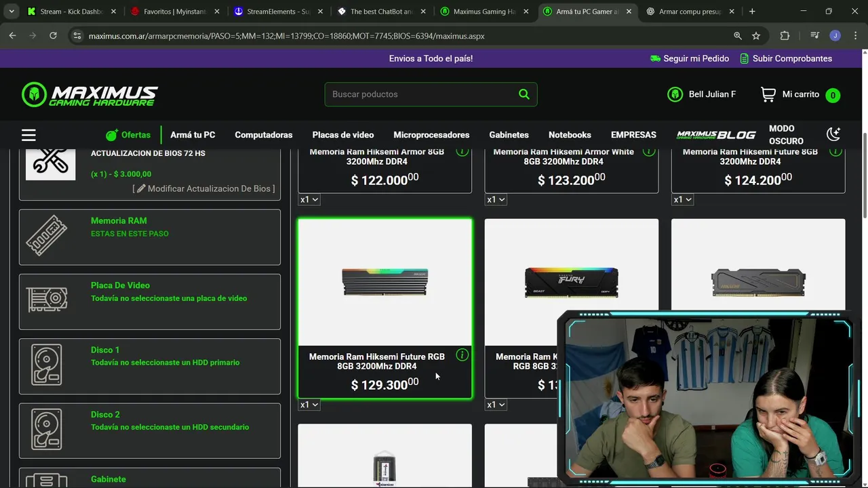Click the Placa De Video step icon
This screenshot has width=868, height=488.
point(47,300)
